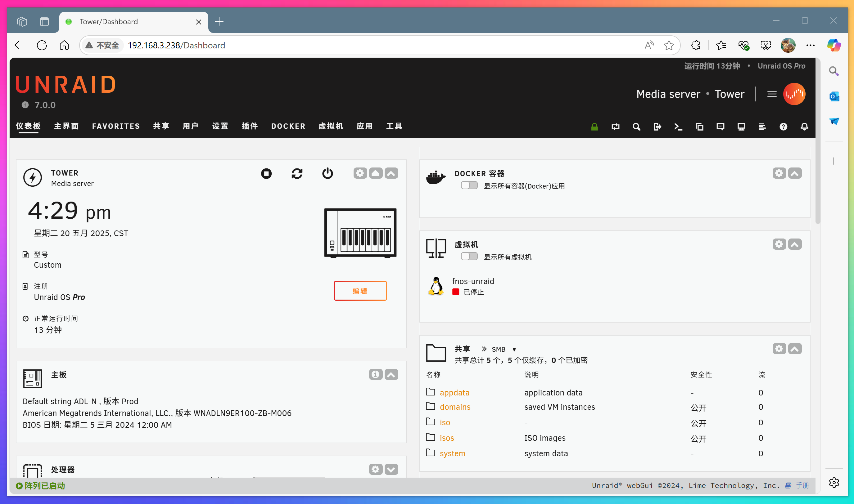The width and height of the screenshot is (854, 504).
Task: Click the logout icon in the header
Action: point(657,126)
